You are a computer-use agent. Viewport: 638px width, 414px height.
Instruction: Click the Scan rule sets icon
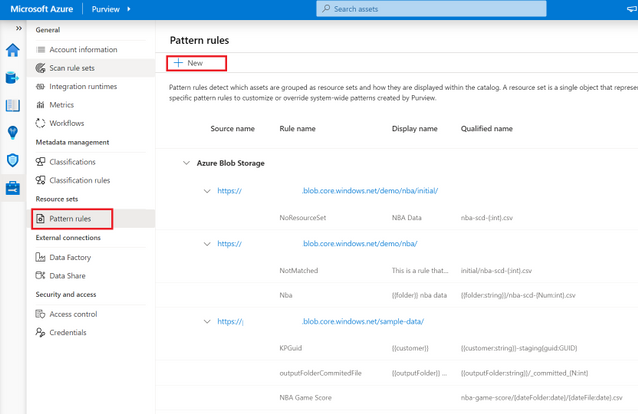click(x=40, y=68)
